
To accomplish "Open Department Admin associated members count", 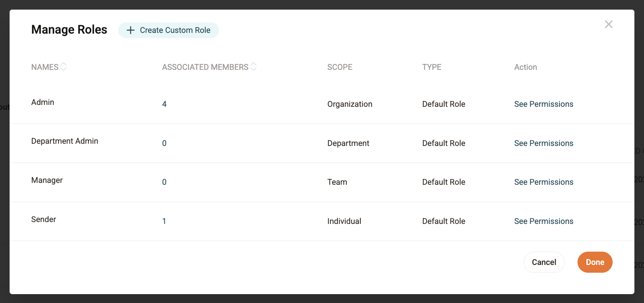I will click(x=164, y=143).
